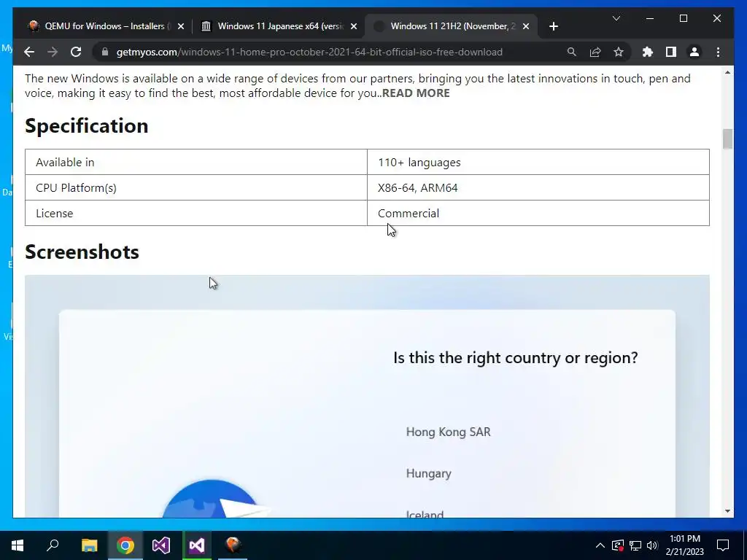The width and height of the screenshot is (747, 560).
Task: Open the zoom magnifier in the address bar
Action: [572, 52]
